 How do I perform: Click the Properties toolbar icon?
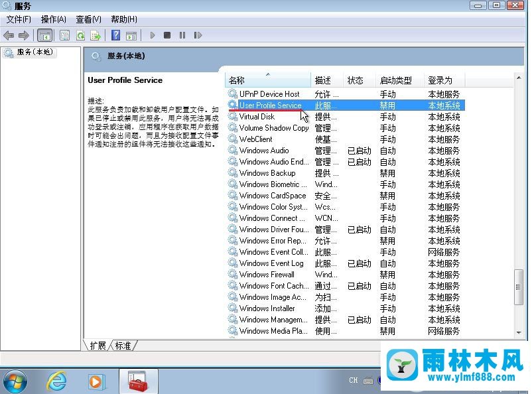coord(64,35)
